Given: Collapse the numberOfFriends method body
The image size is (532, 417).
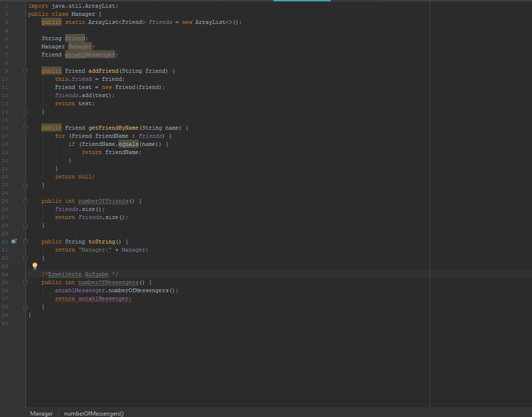Looking at the screenshot, I should pos(26,201).
